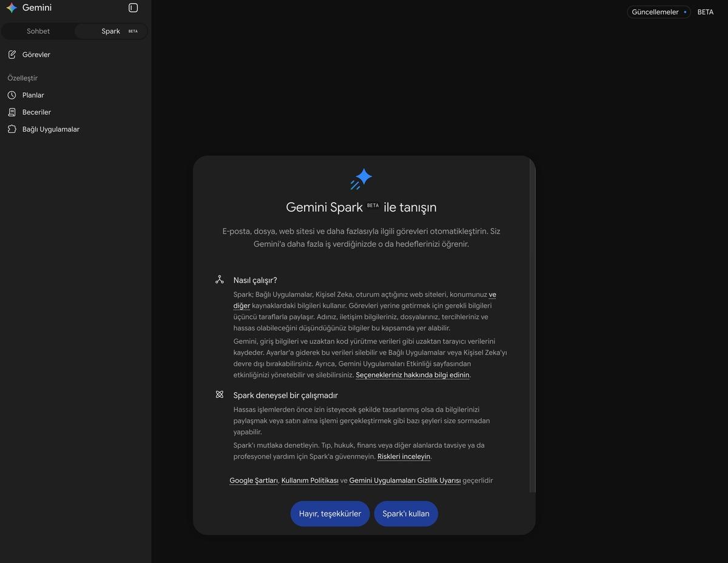
Task: Decline with Hayır, teşekkürler button
Action: pyautogui.click(x=330, y=514)
